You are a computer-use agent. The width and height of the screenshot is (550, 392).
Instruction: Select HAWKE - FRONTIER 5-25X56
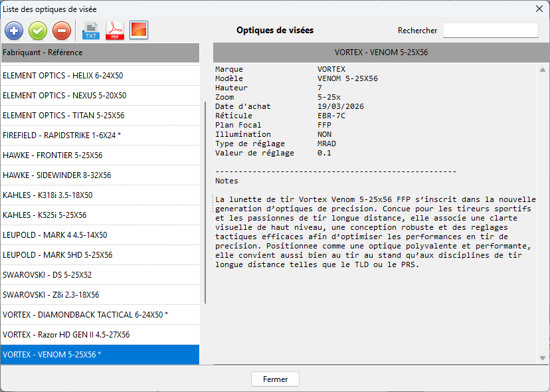click(x=100, y=155)
